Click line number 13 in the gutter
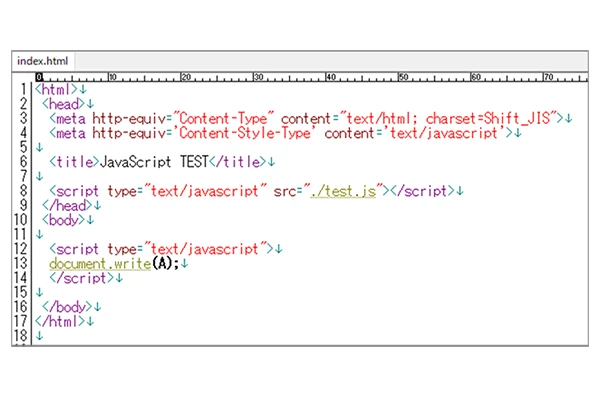Image resolution: width=600 pixels, height=416 pixels. [20, 264]
